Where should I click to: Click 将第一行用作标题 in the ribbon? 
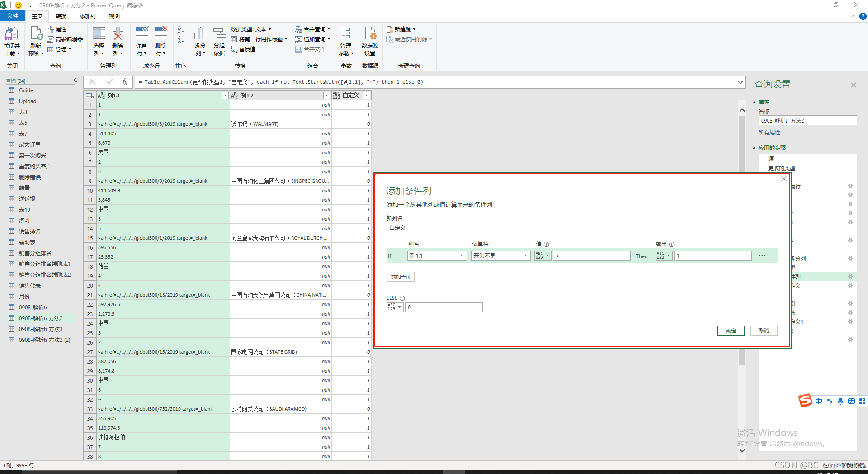[x=259, y=39]
